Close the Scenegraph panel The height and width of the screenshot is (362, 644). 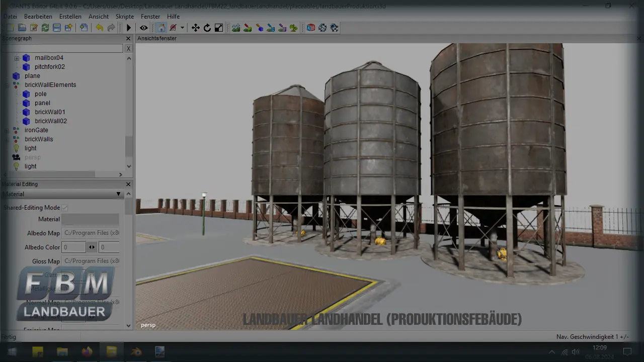[x=128, y=39]
